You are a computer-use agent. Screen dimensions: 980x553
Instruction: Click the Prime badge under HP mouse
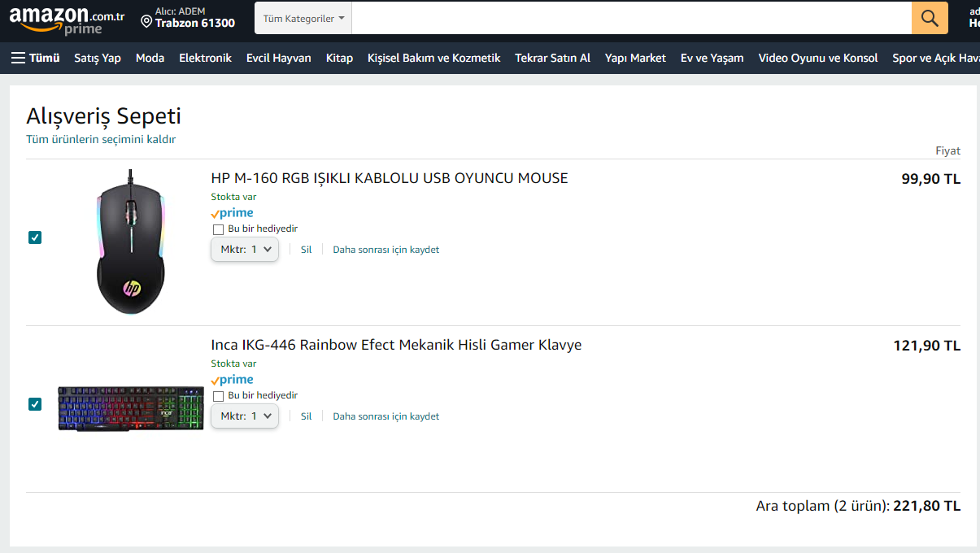tap(232, 213)
